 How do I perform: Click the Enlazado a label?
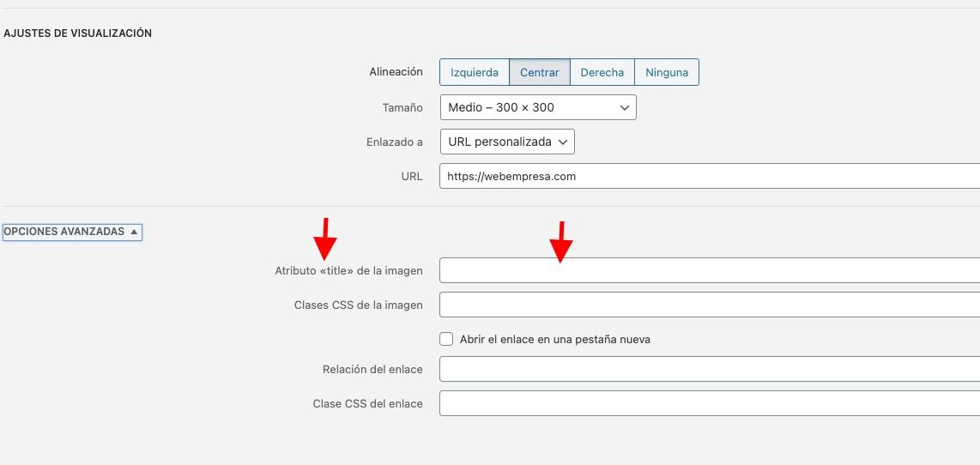(x=395, y=142)
